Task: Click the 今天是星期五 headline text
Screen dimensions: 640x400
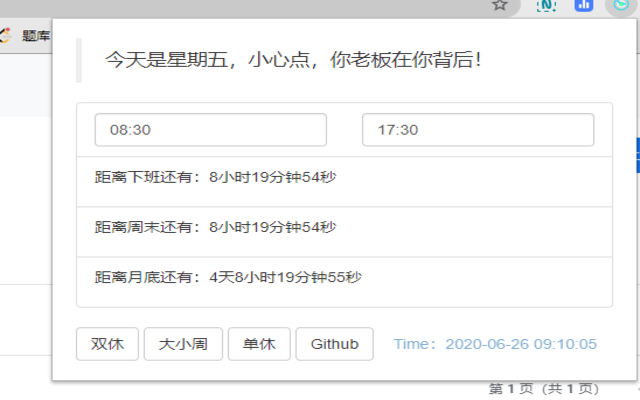Action: pyautogui.click(x=293, y=60)
